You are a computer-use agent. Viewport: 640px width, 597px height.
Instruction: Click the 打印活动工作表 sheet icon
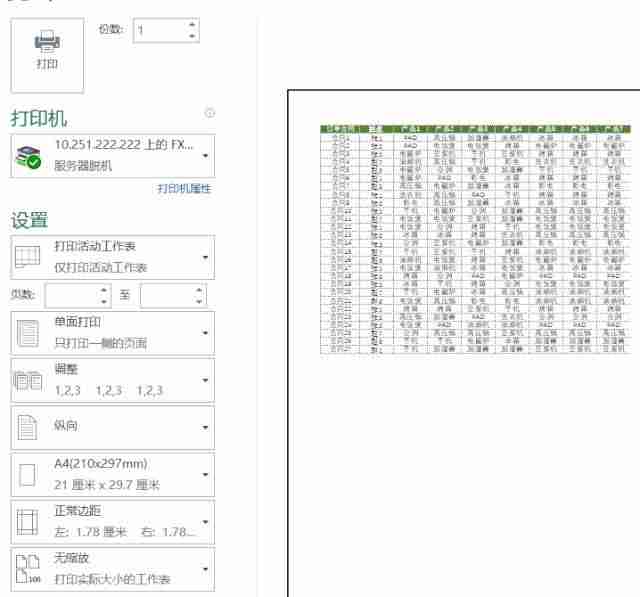point(27,257)
